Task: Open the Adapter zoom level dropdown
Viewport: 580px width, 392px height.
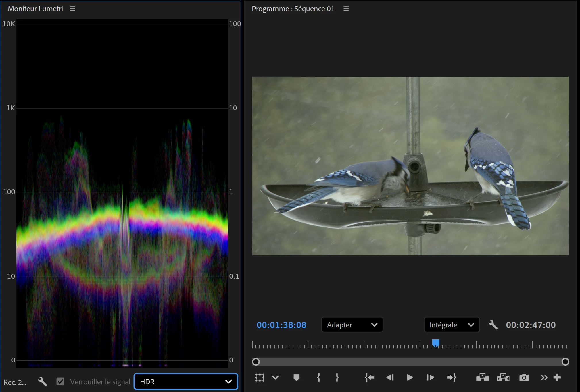Action: (352, 325)
